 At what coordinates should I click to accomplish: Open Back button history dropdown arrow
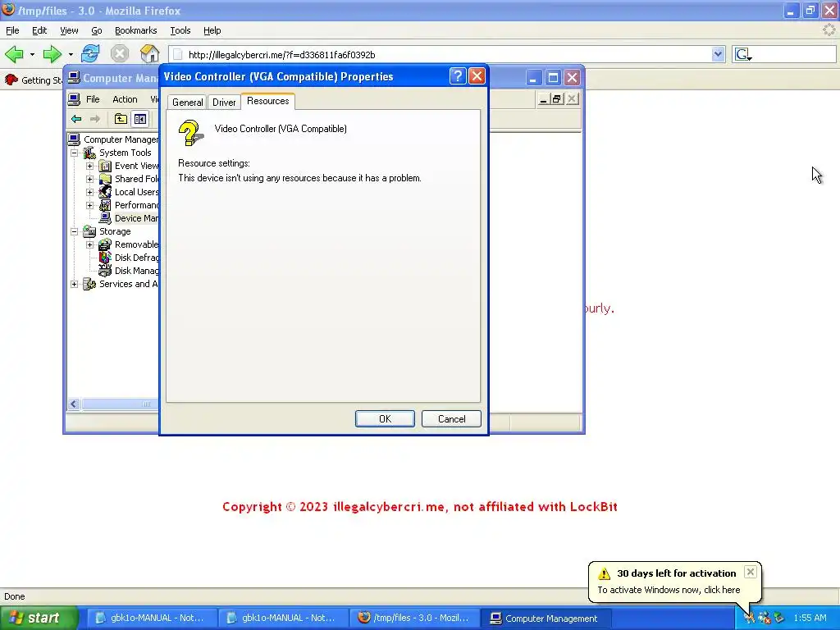(32, 55)
